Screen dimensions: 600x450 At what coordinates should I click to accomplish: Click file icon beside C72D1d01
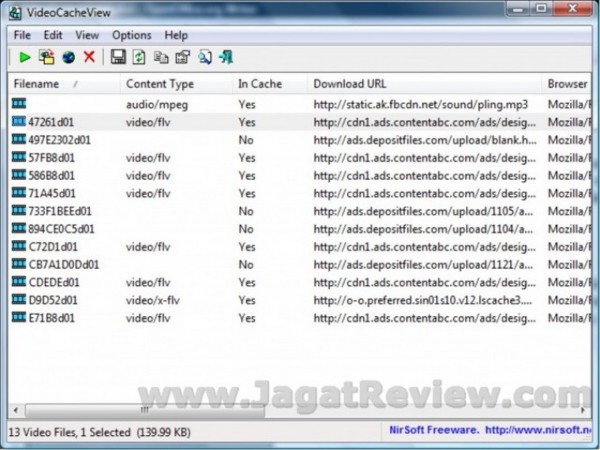point(19,246)
